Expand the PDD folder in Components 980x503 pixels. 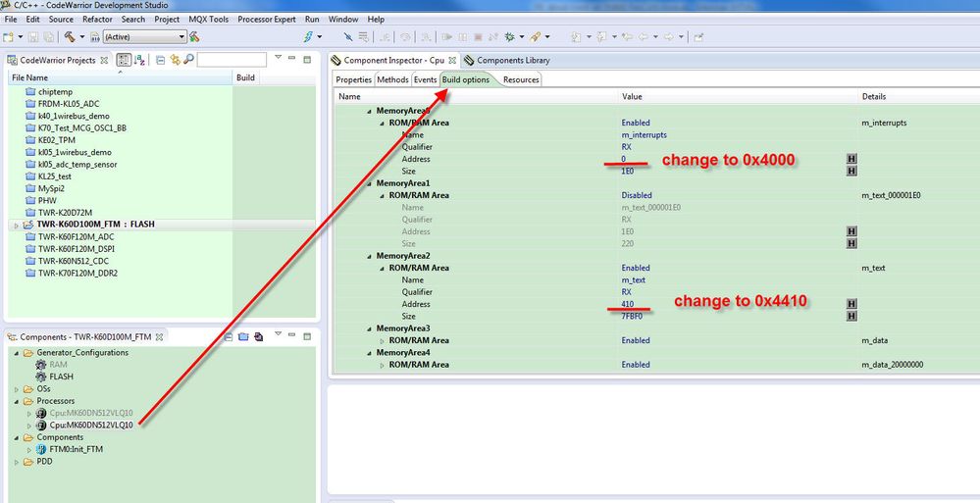point(17,462)
